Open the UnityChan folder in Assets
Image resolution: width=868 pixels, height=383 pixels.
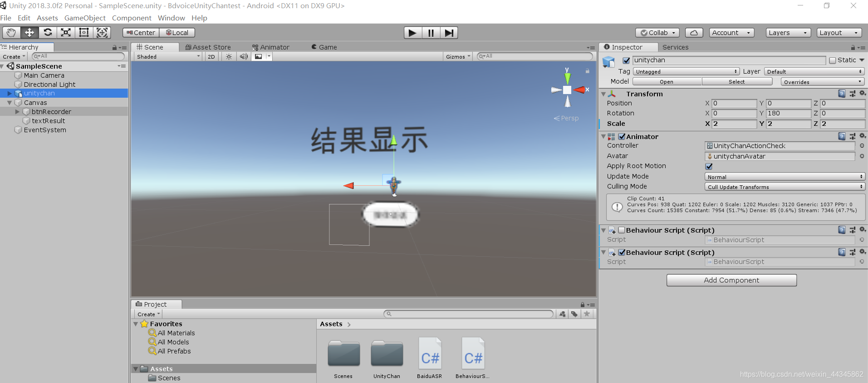pyautogui.click(x=387, y=358)
